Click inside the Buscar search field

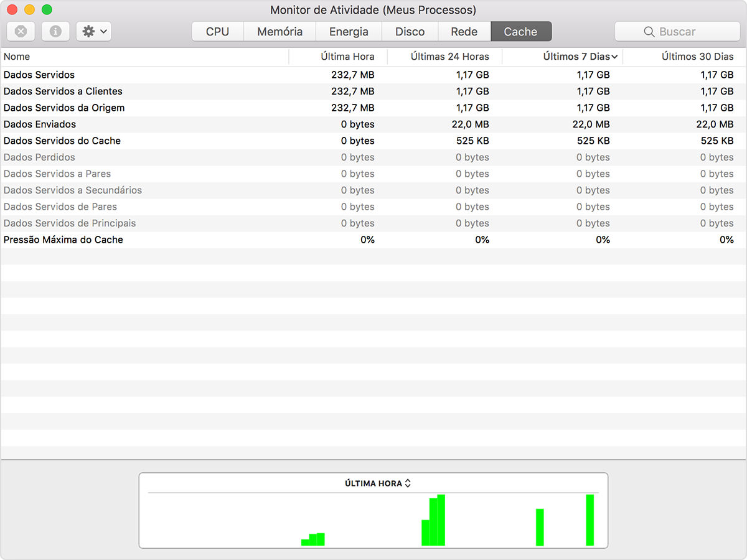click(677, 32)
